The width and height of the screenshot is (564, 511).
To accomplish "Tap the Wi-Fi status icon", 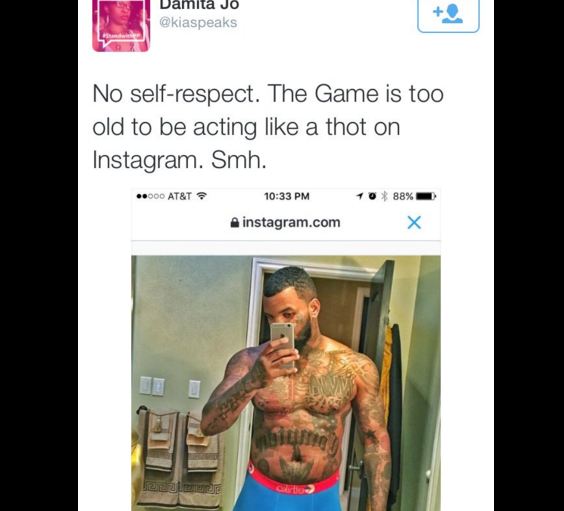I will (202, 196).
